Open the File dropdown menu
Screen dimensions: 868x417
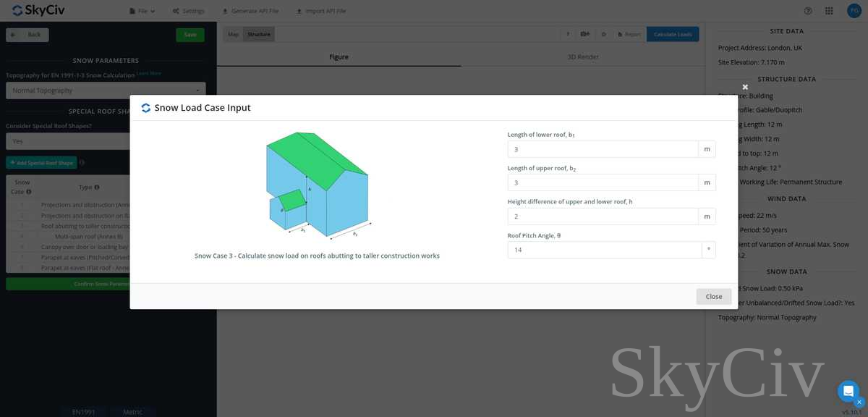pos(142,11)
